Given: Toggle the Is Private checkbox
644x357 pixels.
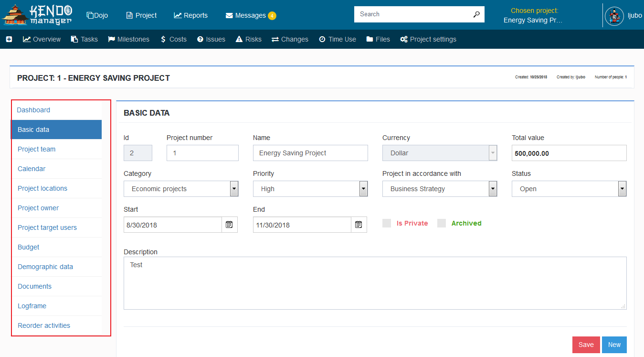Looking at the screenshot, I should (387, 223).
